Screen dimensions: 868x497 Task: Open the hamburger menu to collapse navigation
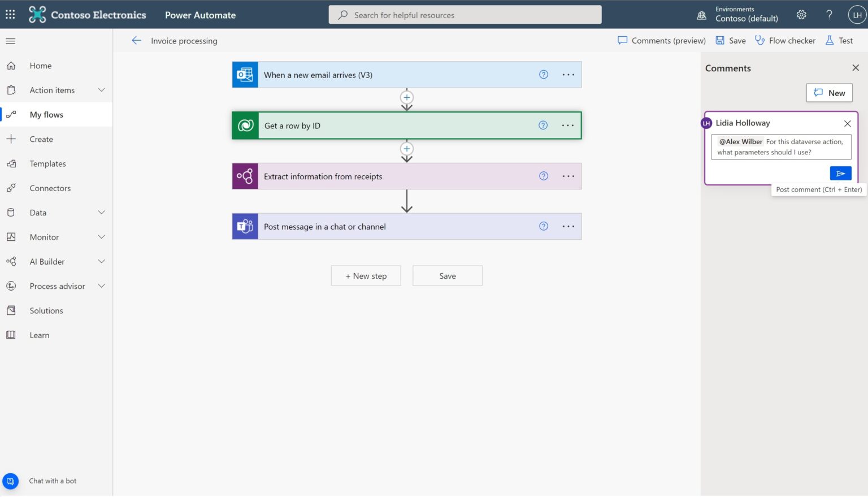pos(10,41)
